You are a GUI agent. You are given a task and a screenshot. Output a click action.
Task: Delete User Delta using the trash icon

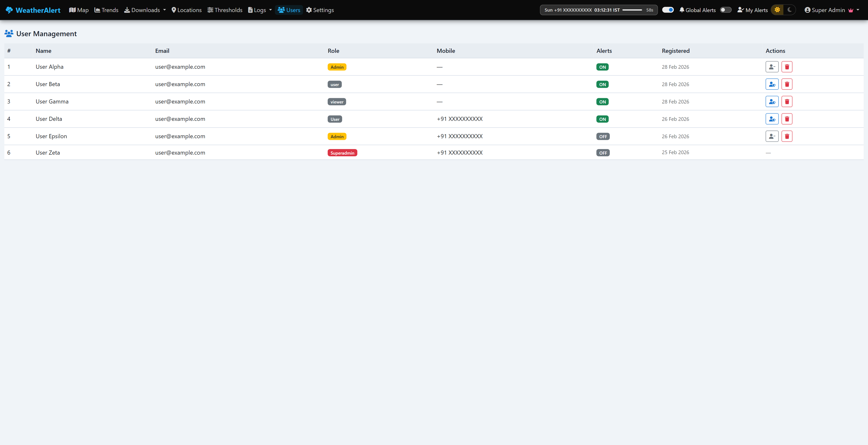tap(787, 119)
